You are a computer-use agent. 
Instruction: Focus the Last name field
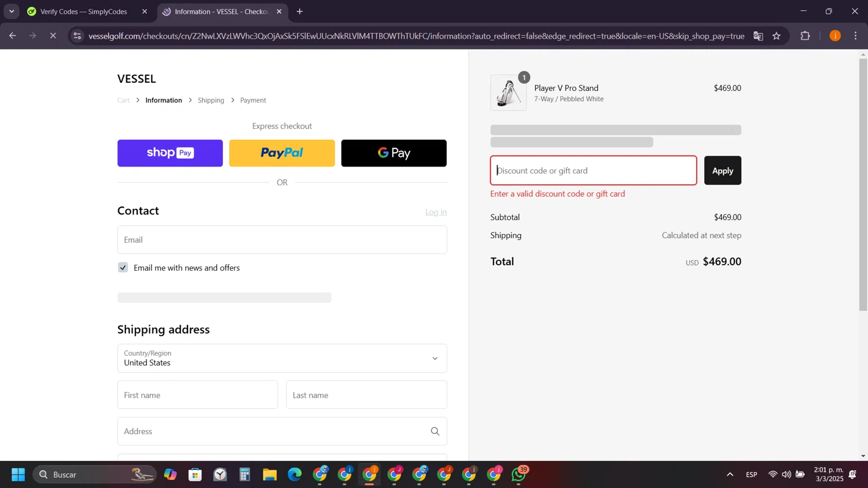(366, 395)
